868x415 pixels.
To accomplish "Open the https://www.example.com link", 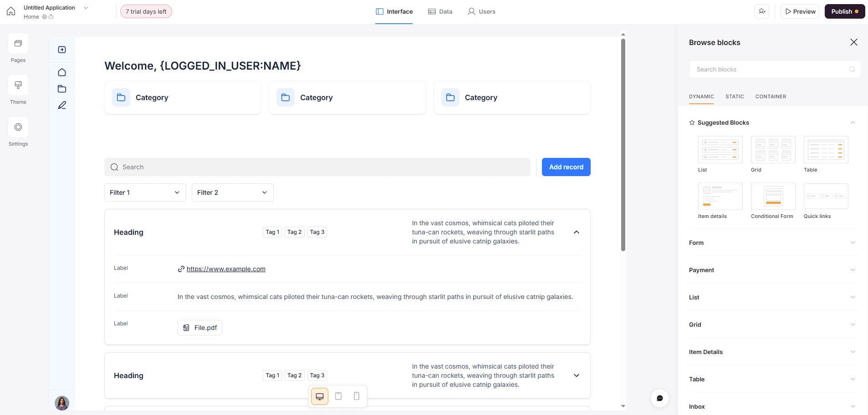I will pyautogui.click(x=226, y=269).
